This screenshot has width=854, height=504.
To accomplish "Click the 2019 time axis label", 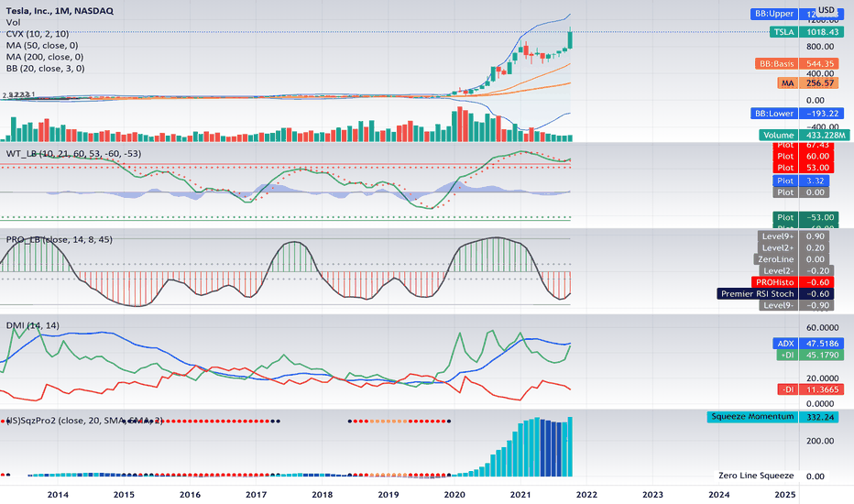I will point(389,495).
